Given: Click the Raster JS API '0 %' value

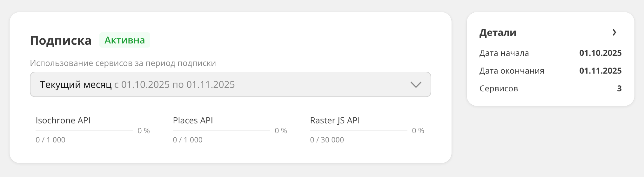Looking at the screenshot, I should click(x=418, y=131).
